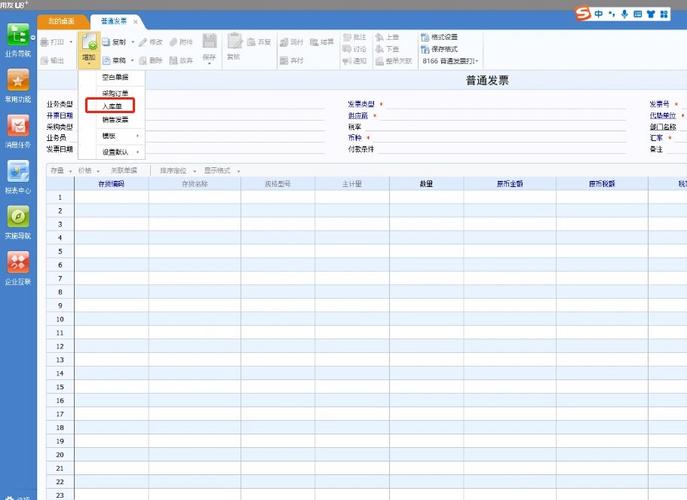The width and height of the screenshot is (687, 500).
Task: Click the Sogou input method S logo
Action: click(583, 14)
